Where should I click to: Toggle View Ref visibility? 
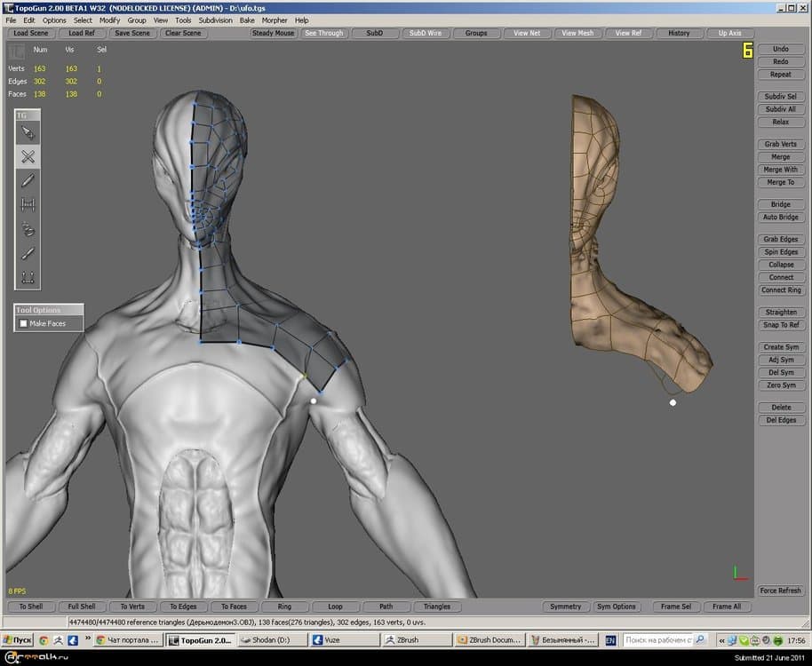(x=628, y=33)
